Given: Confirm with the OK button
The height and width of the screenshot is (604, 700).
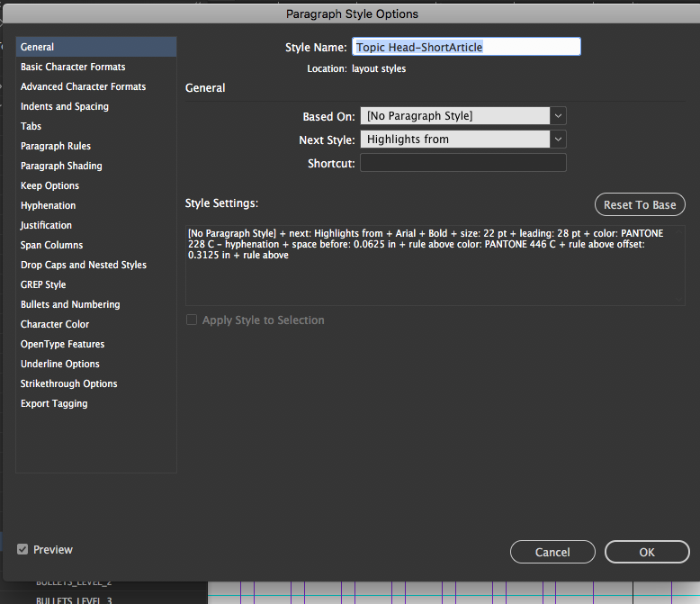Looking at the screenshot, I should [647, 552].
